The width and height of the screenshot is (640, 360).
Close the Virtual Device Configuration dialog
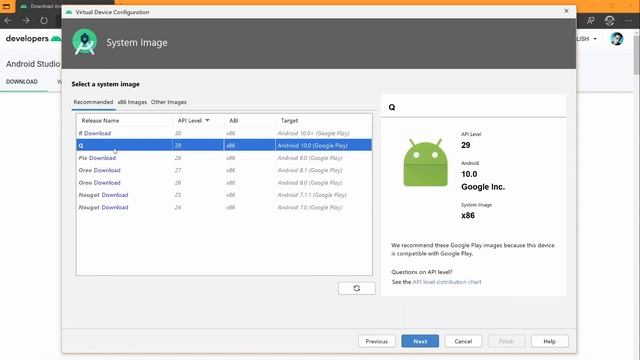566,11
